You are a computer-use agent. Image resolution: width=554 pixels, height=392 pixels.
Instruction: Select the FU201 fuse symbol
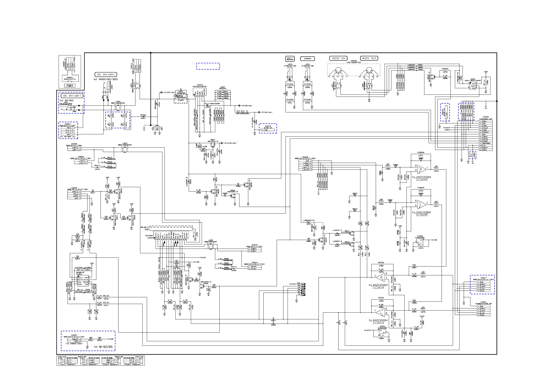[x=181, y=99]
